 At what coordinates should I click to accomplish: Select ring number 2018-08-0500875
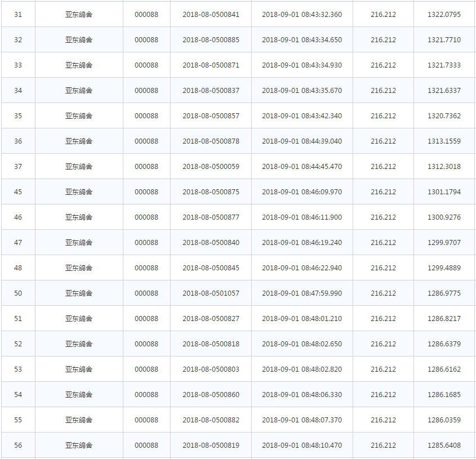(x=211, y=192)
